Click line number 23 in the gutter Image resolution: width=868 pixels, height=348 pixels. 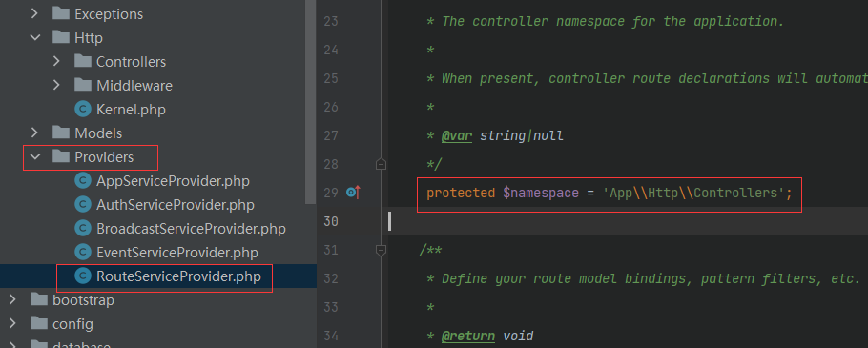click(331, 22)
